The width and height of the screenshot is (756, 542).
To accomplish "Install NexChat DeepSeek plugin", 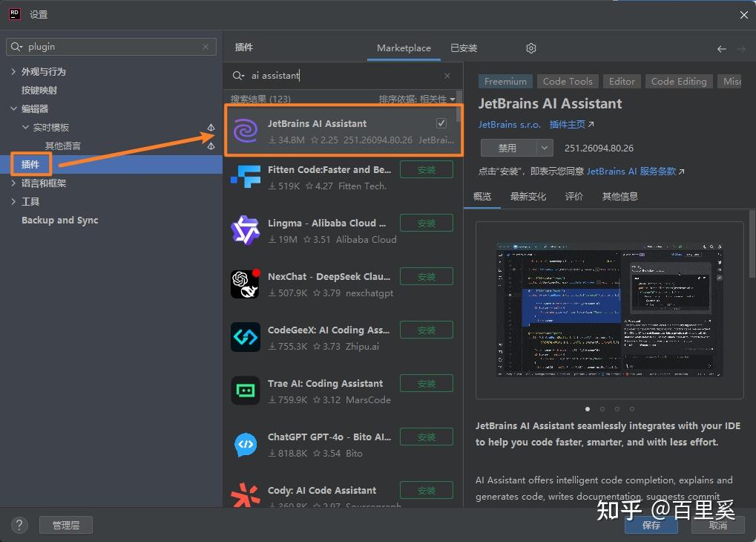I will coord(426,277).
